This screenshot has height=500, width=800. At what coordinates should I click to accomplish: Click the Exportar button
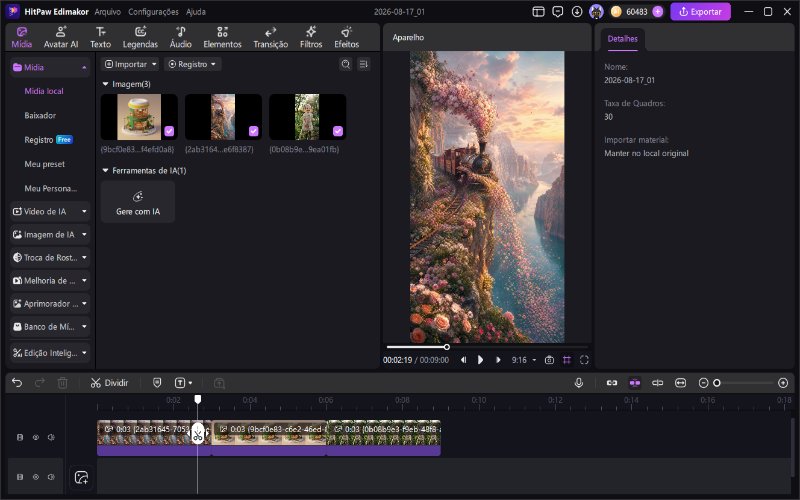pyautogui.click(x=700, y=11)
